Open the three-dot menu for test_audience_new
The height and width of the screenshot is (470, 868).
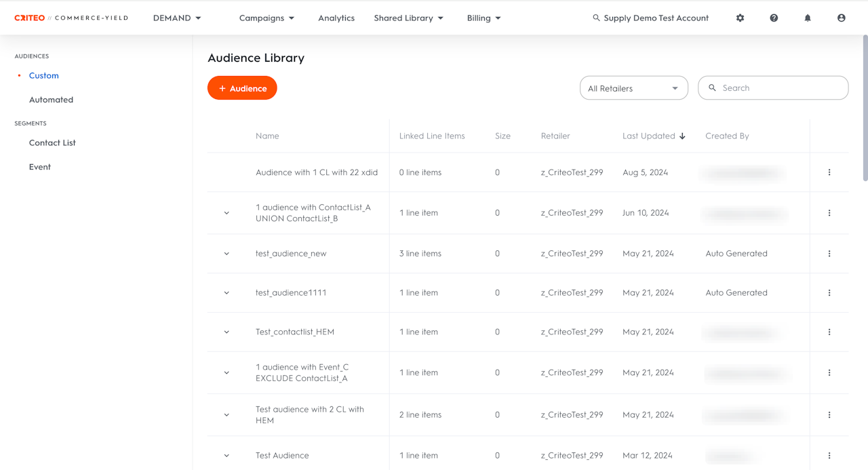[829, 254]
